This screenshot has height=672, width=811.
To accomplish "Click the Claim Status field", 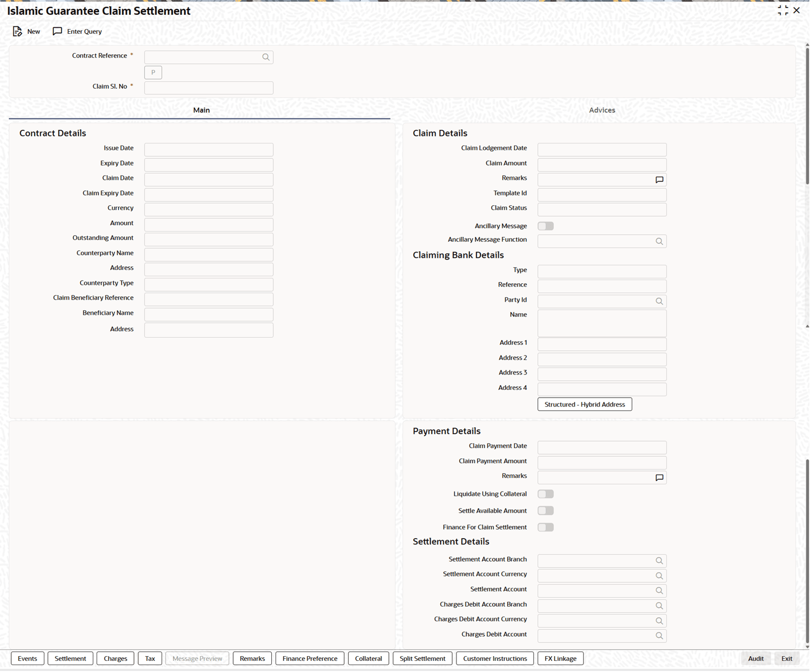I will (x=602, y=210).
